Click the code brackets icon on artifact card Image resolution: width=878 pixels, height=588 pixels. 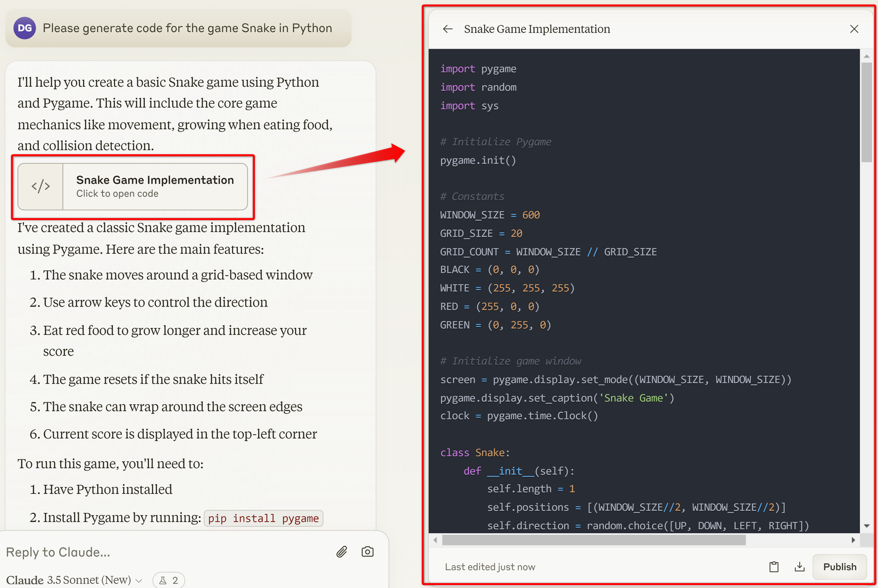click(40, 186)
